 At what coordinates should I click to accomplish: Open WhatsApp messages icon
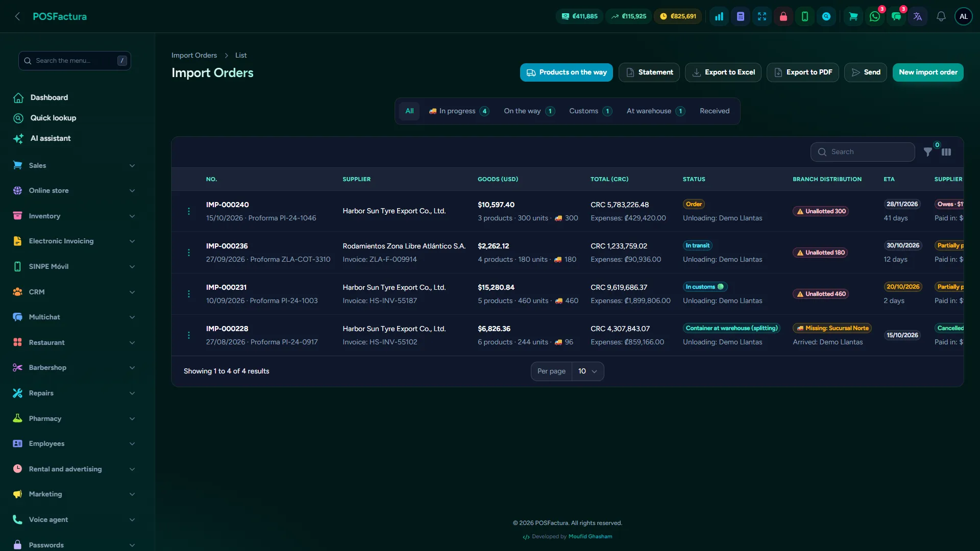pyautogui.click(x=875, y=16)
